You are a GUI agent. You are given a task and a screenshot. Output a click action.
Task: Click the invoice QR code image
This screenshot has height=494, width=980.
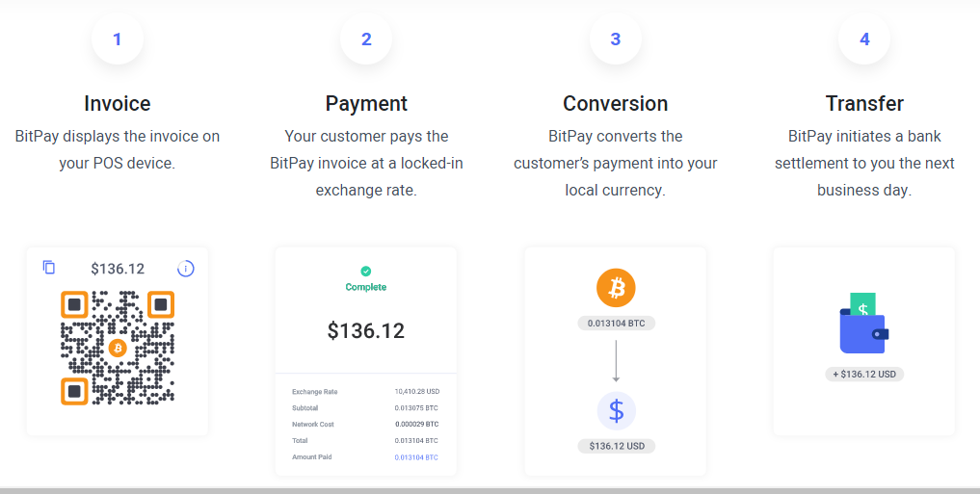coord(118,348)
